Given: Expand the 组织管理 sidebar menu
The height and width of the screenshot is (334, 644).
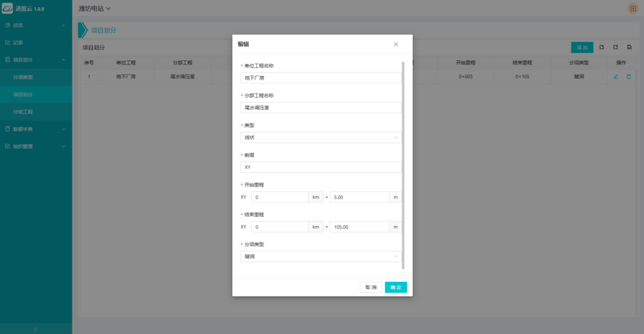Looking at the screenshot, I should tap(35, 146).
